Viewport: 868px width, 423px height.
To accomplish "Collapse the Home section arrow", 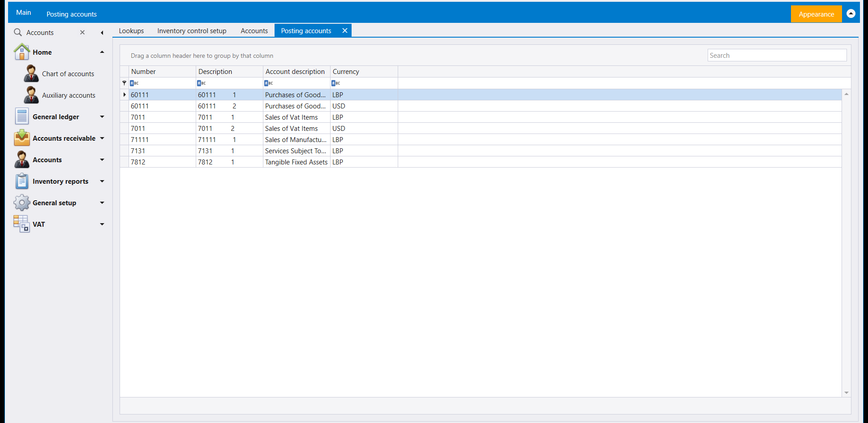I will pos(102,52).
